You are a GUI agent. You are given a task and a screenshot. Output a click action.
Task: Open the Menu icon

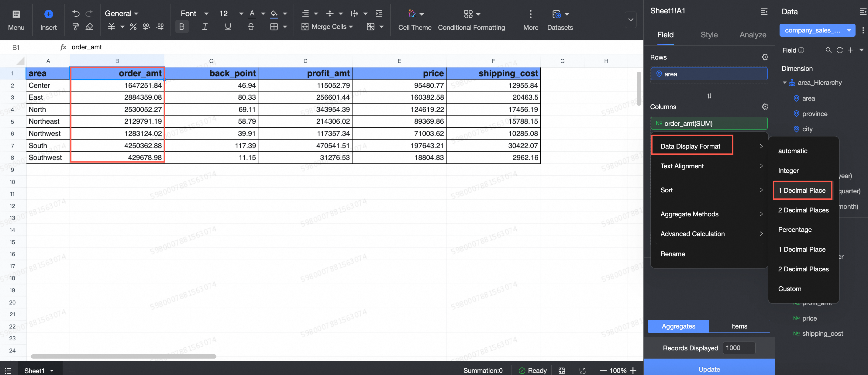16,14
